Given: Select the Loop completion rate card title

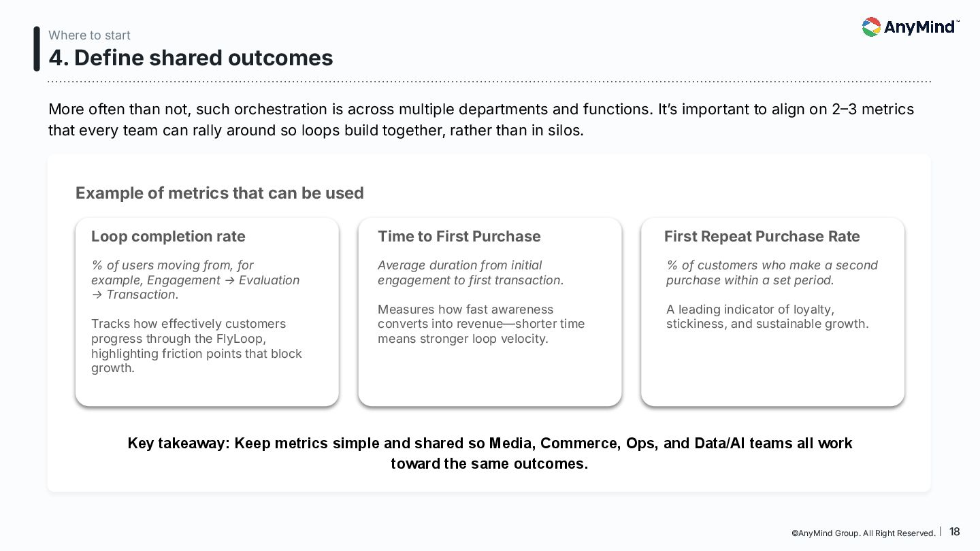Looking at the screenshot, I should coord(168,237).
